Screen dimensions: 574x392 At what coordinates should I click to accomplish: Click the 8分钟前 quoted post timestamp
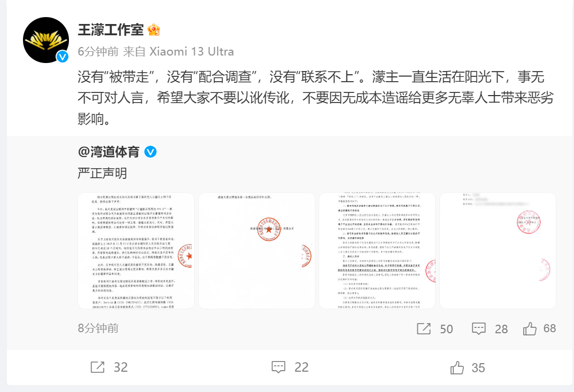point(98,328)
